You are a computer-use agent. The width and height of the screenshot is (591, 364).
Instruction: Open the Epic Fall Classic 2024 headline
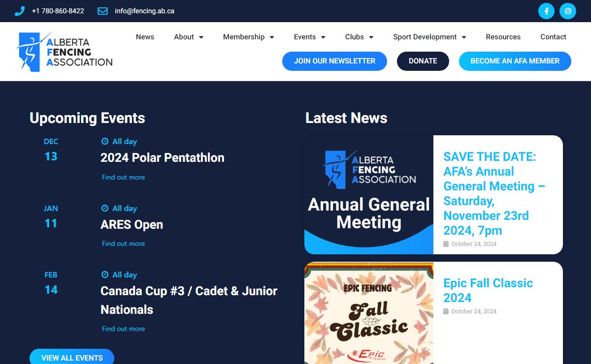pos(488,290)
